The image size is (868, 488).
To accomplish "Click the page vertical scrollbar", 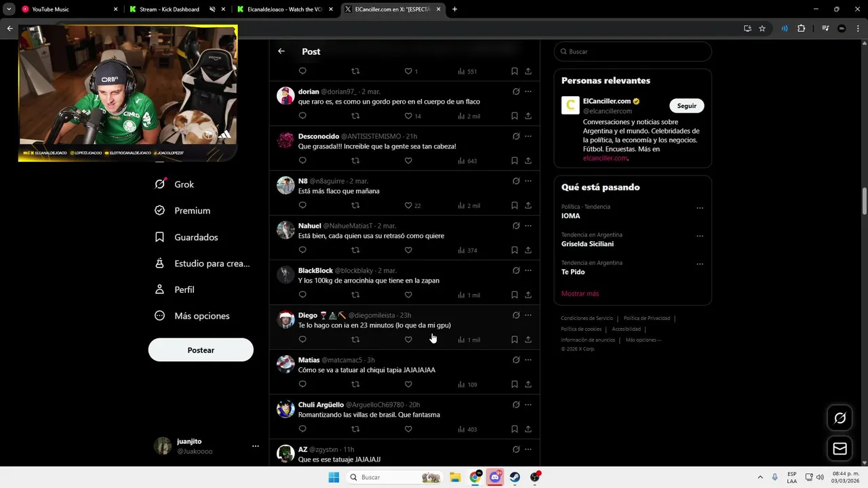I will click(x=865, y=201).
